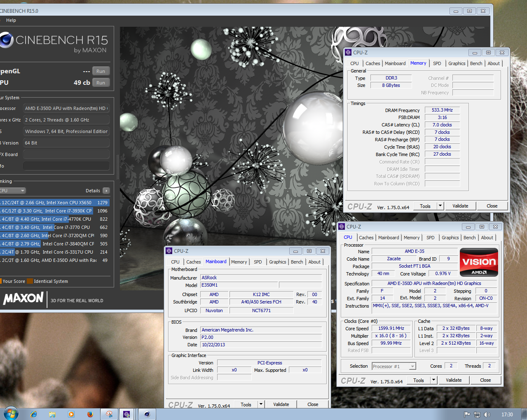Open Graphics tab in Mainboard window
Viewport: 527px width, 420px height.
[x=277, y=262]
